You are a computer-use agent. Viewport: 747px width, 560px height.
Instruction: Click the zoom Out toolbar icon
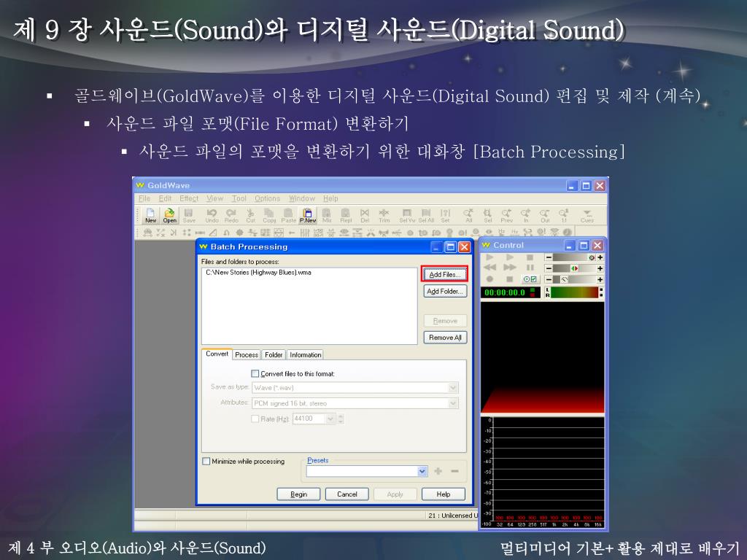pyautogui.click(x=545, y=215)
